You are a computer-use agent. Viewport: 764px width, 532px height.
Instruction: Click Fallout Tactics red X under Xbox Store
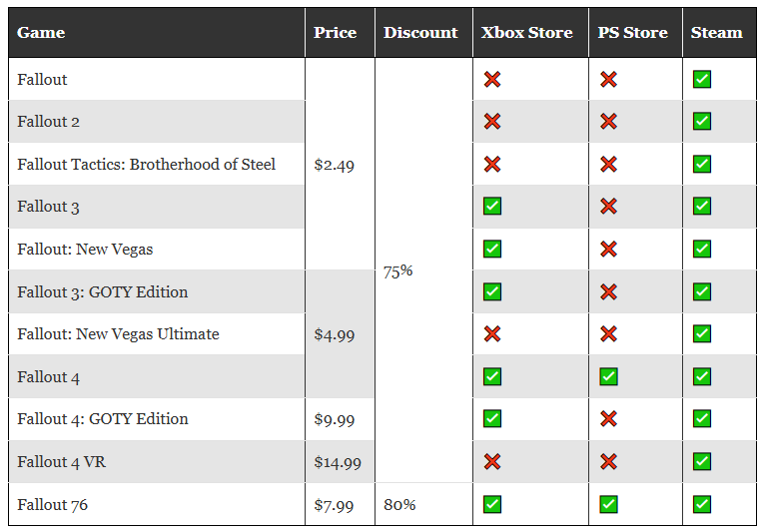(491, 164)
